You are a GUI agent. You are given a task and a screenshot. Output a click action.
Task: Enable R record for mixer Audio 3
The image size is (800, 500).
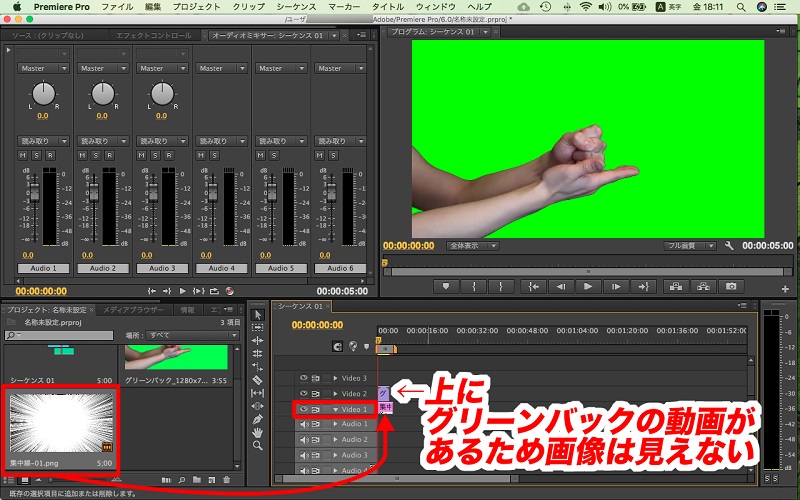[169, 155]
